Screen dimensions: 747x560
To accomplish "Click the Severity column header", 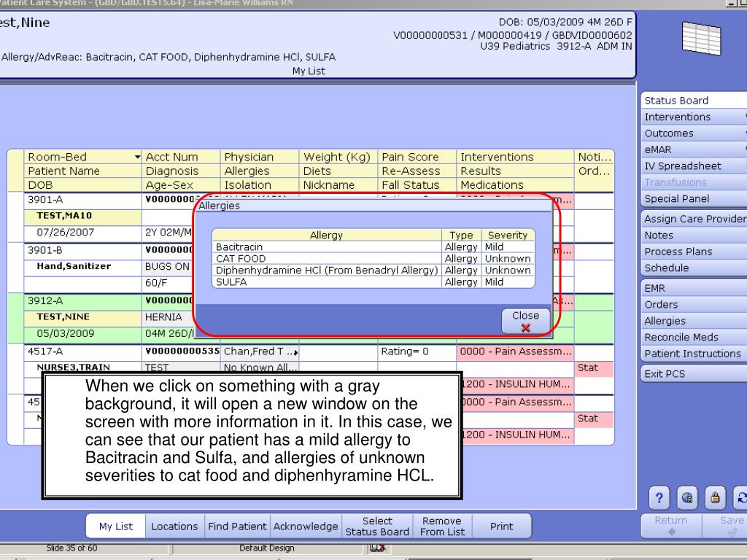I will point(508,236).
